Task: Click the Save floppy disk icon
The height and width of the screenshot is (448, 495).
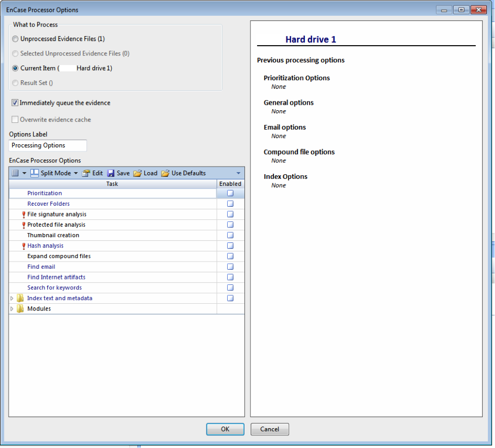Action: point(111,173)
